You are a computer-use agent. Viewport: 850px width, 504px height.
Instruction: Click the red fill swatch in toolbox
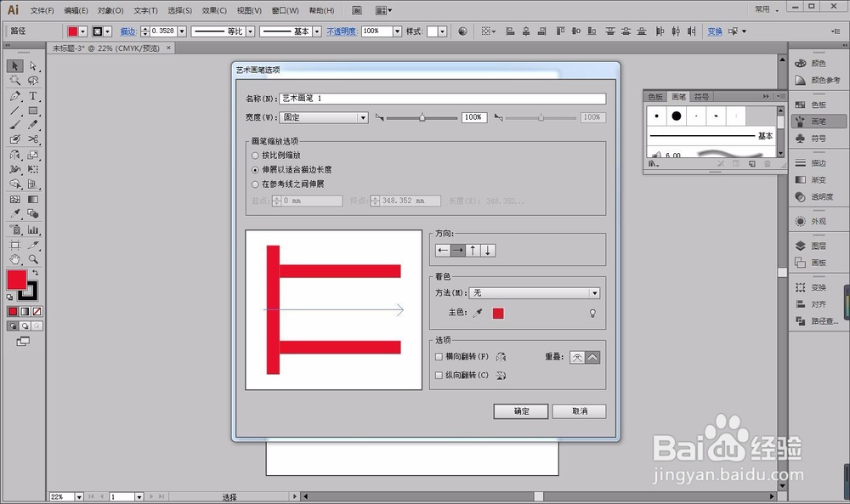17,280
